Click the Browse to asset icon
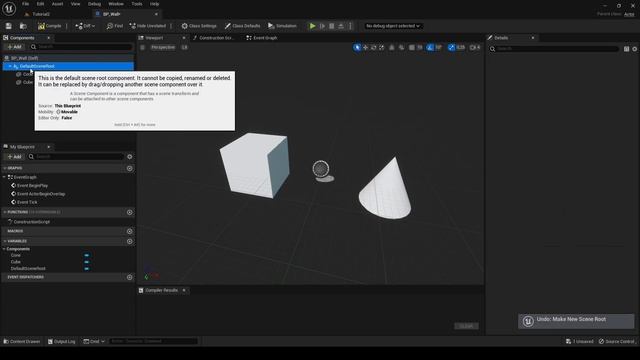The width and height of the screenshot is (640, 360). tap(23, 26)
